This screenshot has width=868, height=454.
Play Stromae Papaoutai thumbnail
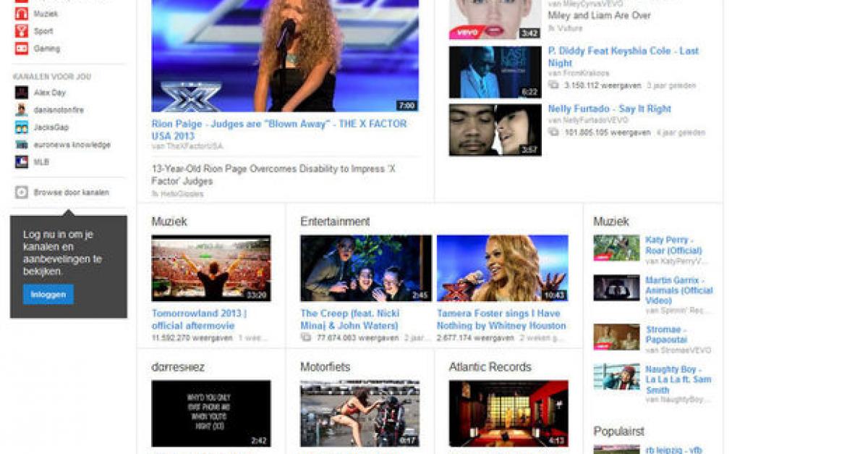pos(616,337)
